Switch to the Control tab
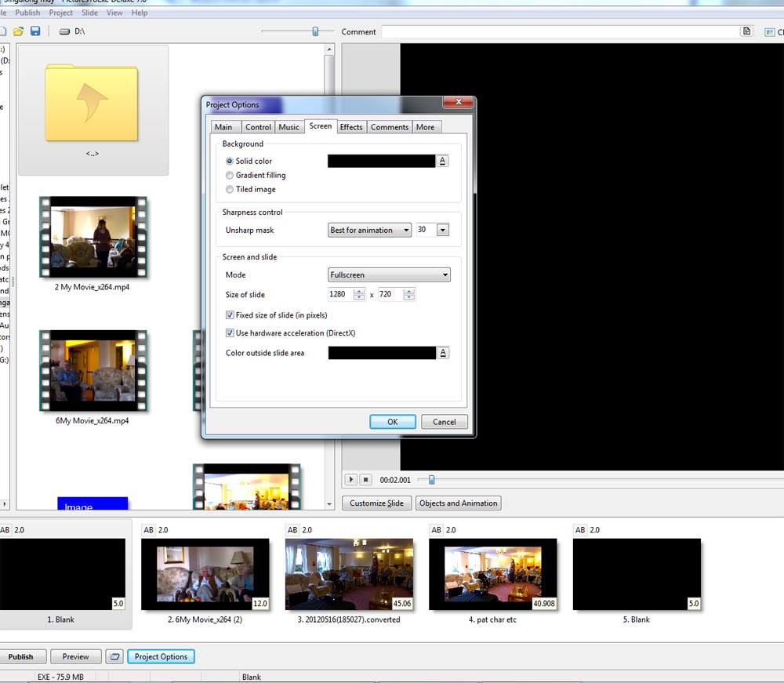 (x=258, y=127)
